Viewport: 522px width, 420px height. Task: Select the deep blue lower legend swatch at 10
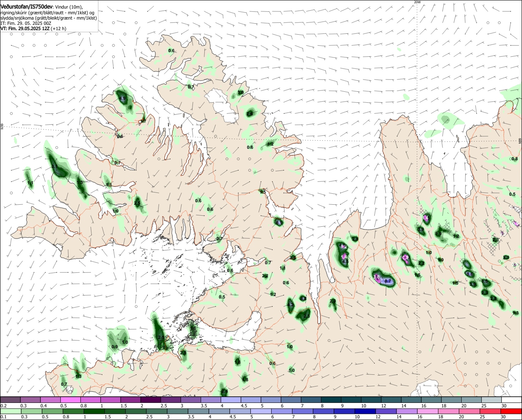[365, 411]
